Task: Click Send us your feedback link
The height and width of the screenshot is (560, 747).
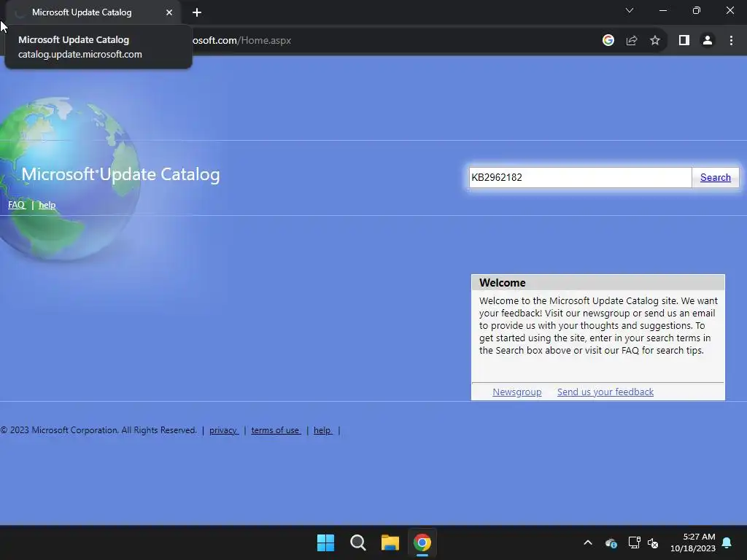Action: 605,392
